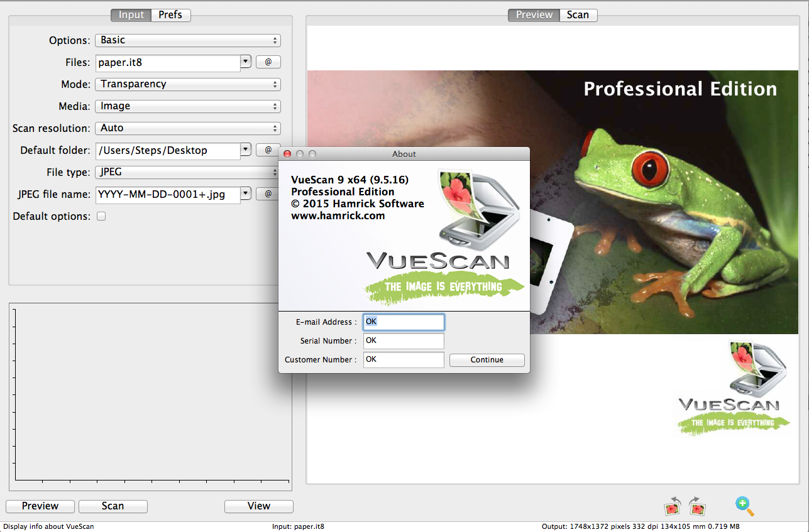The width and height of the screenshot is (809, 532).
Task: Click the Files text field with paper.it8
Action: click(x=168, y=63)
